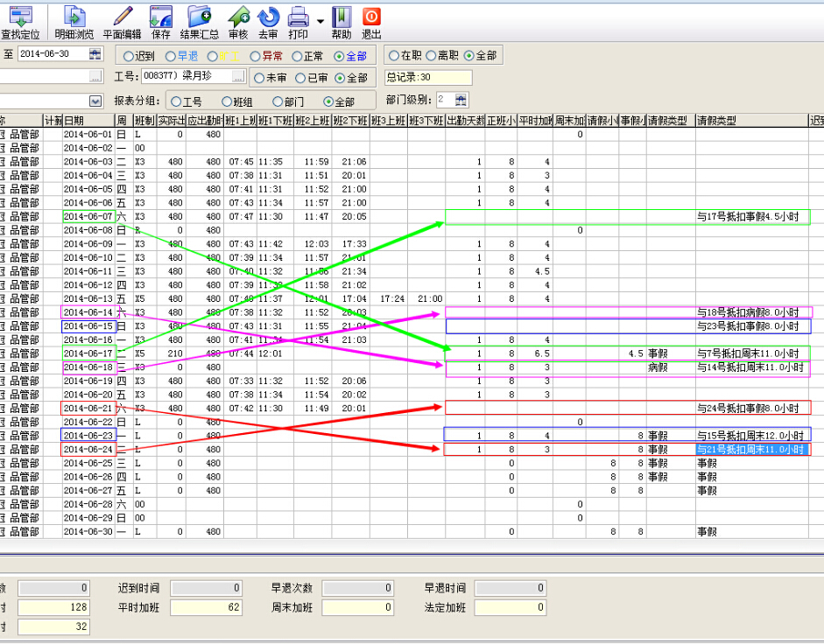Choose 班组 under 报表分组

coord(227,101)
